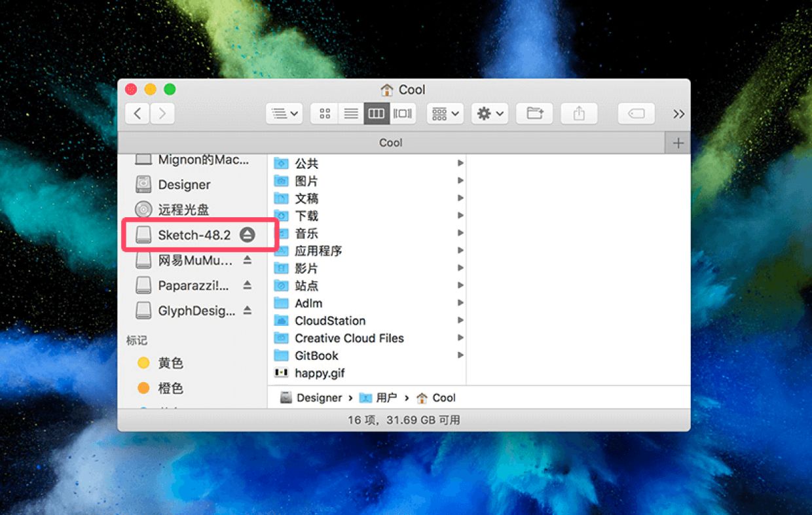Expand 应用程序 folder via its arrow

coord(460,251)
